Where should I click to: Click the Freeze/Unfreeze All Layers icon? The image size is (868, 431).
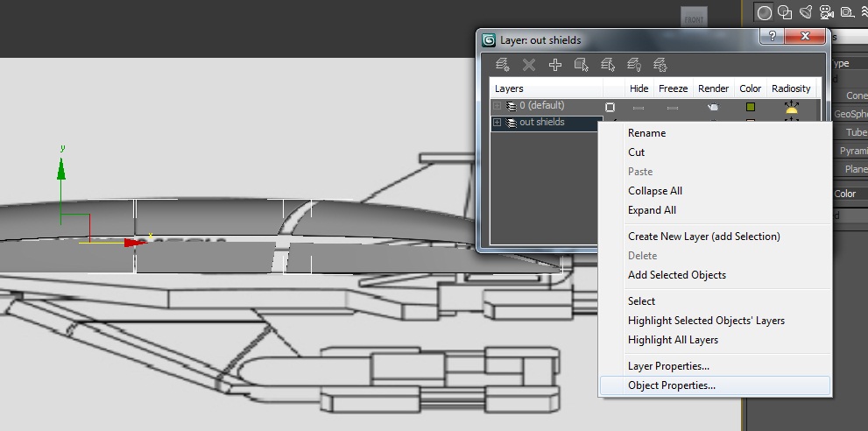(660, 65)
